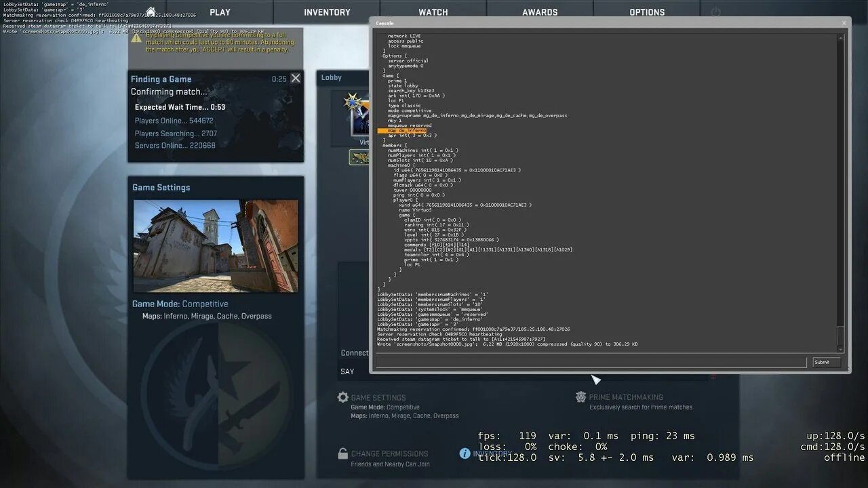This screenshot has width=868, height=488.
Task: Click the 'Game Settings' panel heading
Action: pyautogui.click(x=161, y=187)
